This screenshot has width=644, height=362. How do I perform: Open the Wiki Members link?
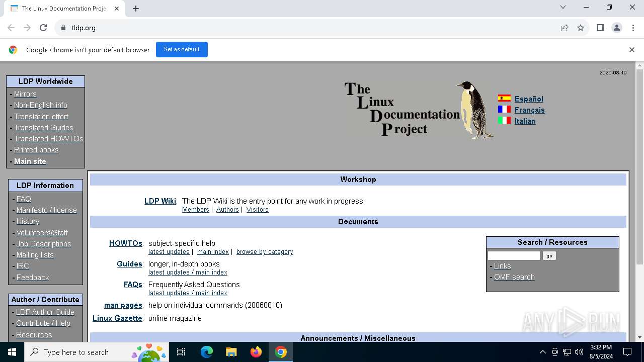click(196, 210)
